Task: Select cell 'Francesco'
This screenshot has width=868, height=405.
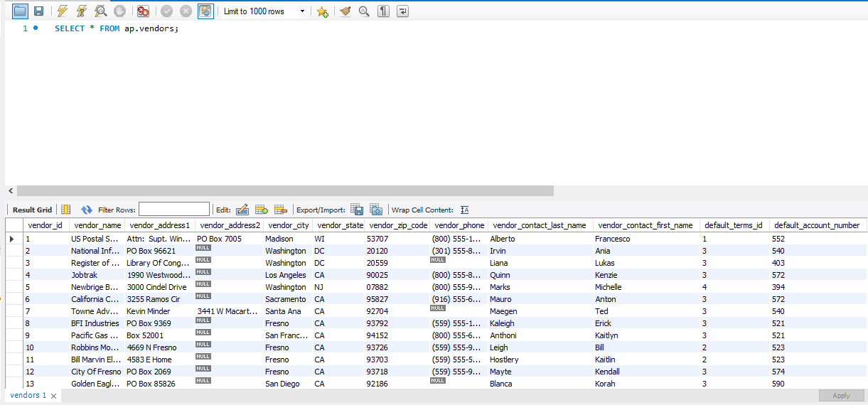Action: coord(646,239)
